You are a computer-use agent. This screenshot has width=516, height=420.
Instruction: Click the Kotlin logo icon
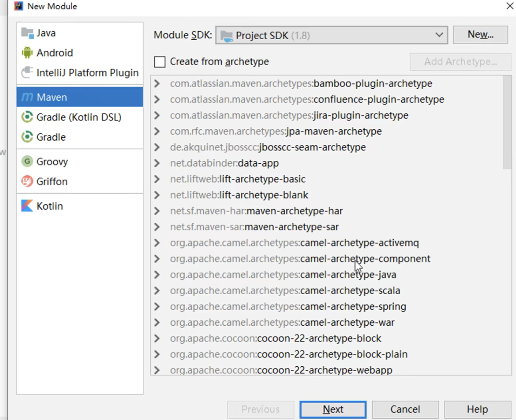[x=27, y=206]
